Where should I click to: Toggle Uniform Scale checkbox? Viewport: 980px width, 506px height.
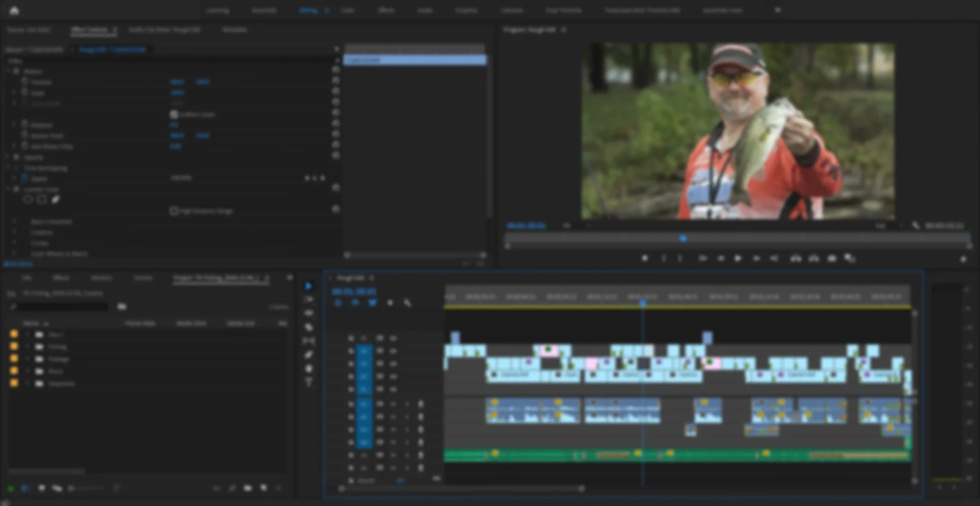click(174, 114)
